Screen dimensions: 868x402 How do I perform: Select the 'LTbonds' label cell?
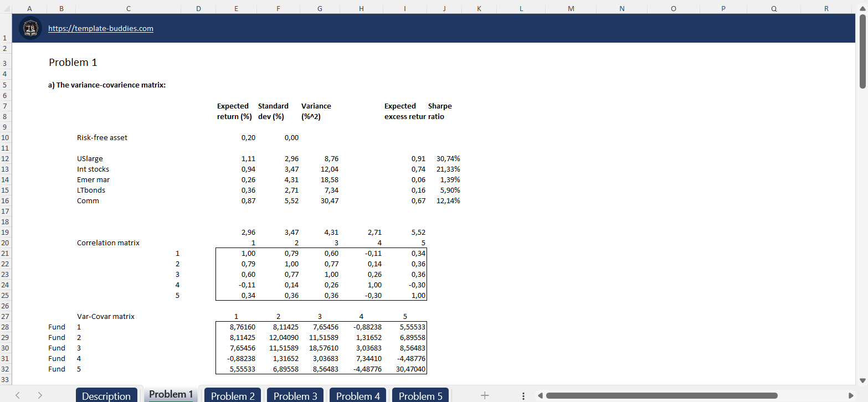coord(91,190)
